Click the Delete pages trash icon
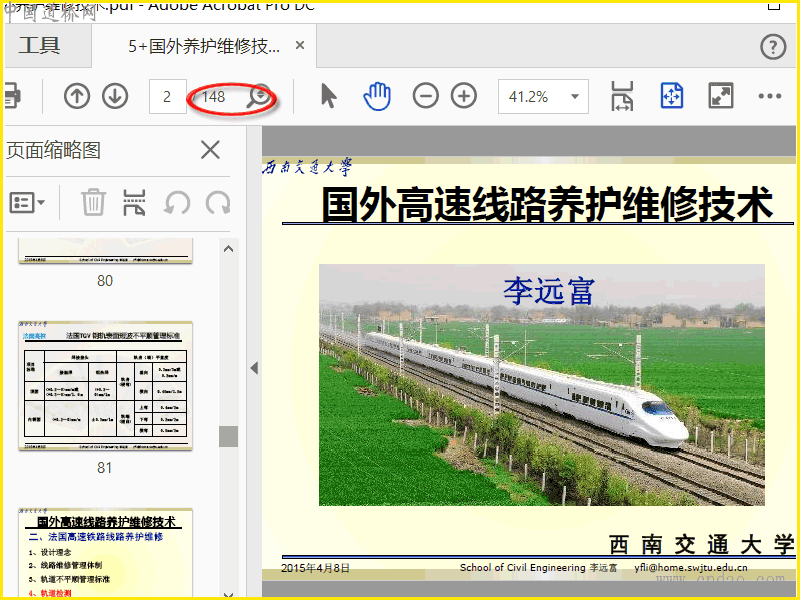The width and height of the screenshot is (800, 600). 93,202
